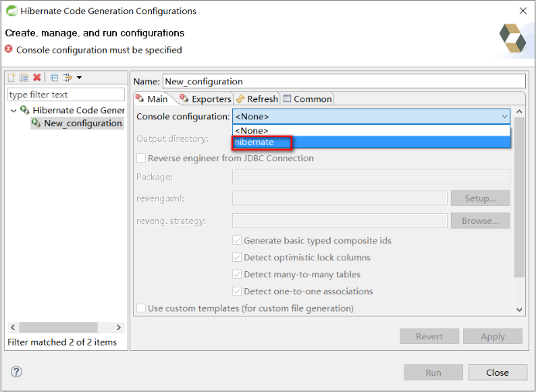Click the Package text field
The height and width of the screenshot is (392, 536).
372,177
